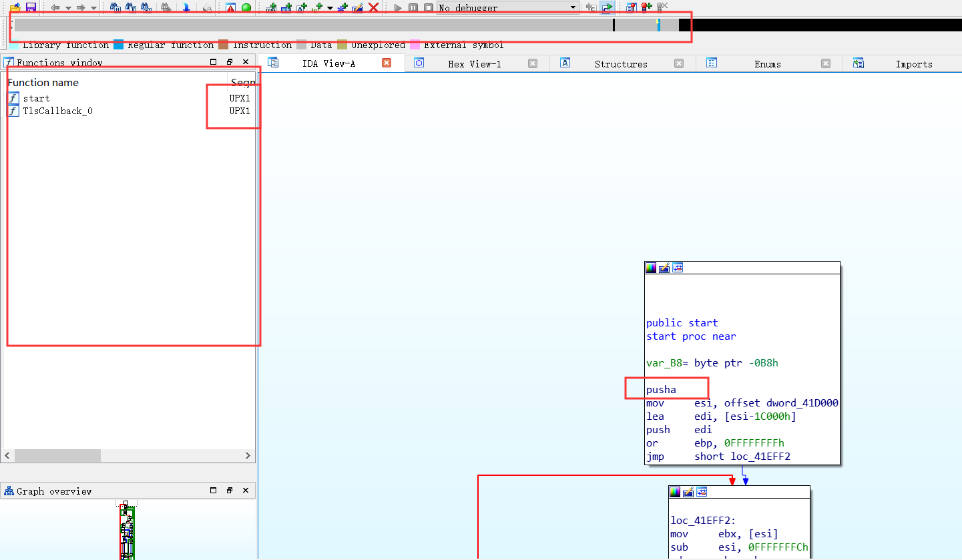Open the small black dropdown arrow after plus icons

[330, 8]
